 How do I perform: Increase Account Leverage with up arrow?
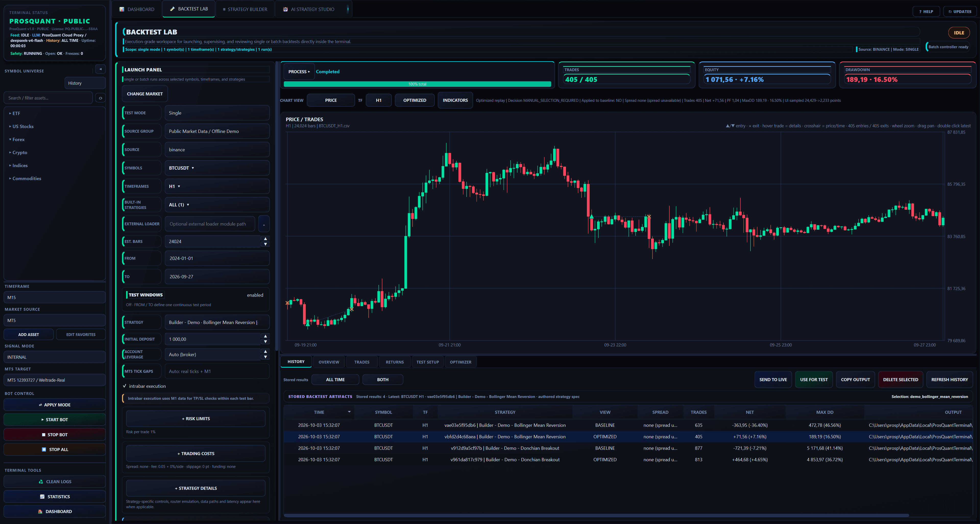(265, 352)
